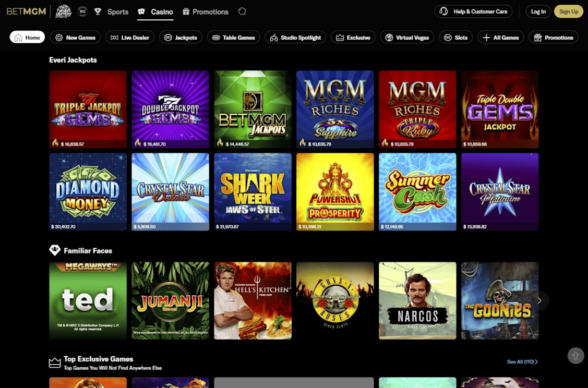Launch Hell's Kitchen video slot

tap(253, 301)
